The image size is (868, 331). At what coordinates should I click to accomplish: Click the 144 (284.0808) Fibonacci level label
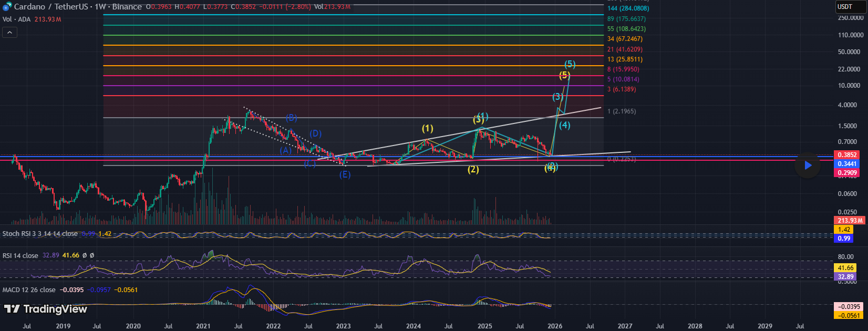point(628,8)
